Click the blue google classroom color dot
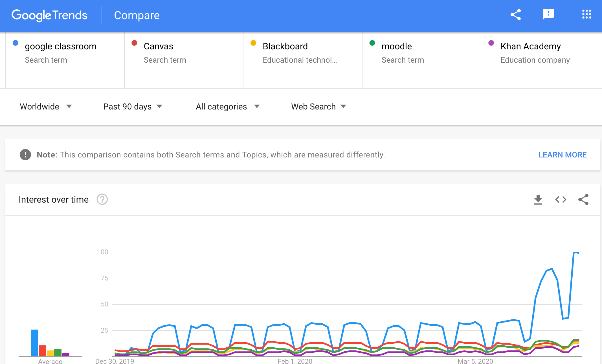This screenshot has width=602, height=364. click(x=16, y=43)
